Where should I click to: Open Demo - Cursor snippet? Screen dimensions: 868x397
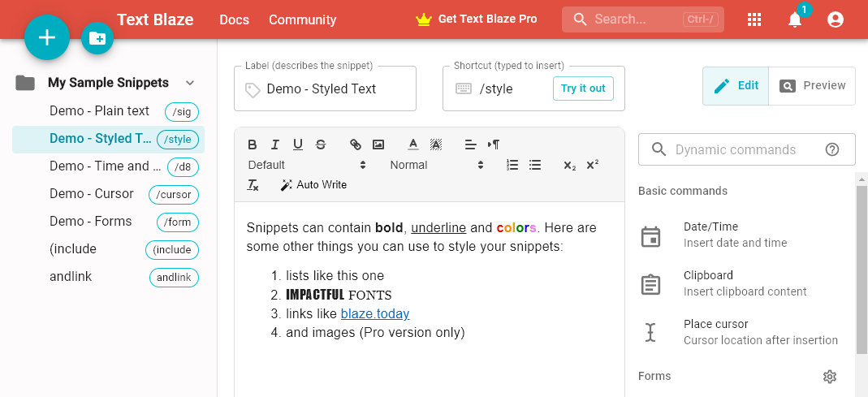point(109,194)
